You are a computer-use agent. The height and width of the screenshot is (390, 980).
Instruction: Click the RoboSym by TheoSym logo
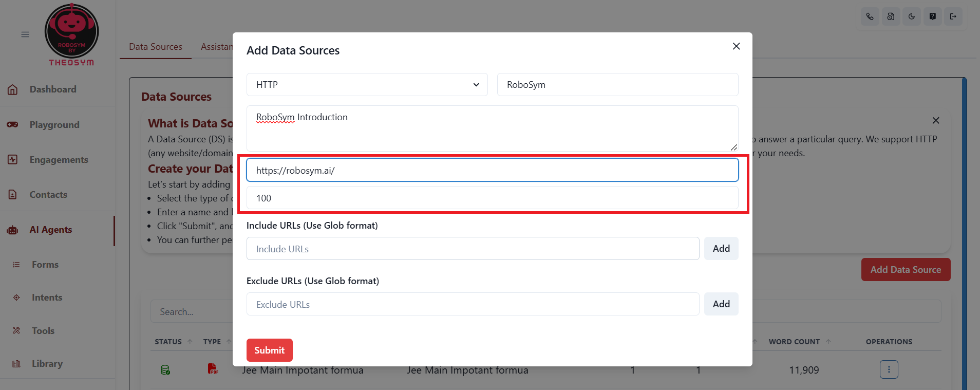[x=71, y=35]
